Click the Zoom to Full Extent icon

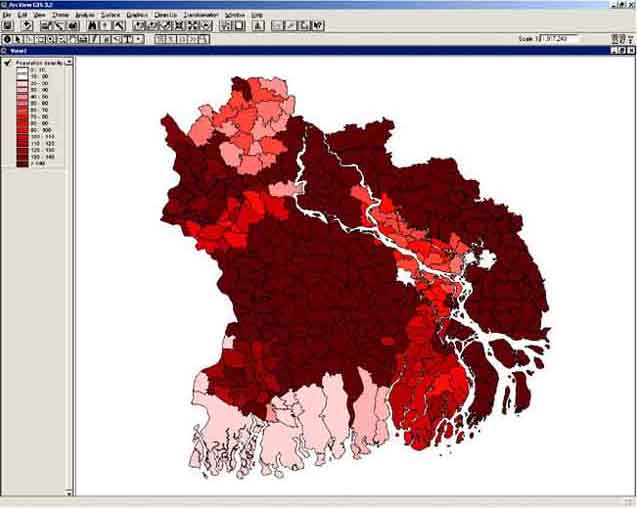[x=141, y=26]
